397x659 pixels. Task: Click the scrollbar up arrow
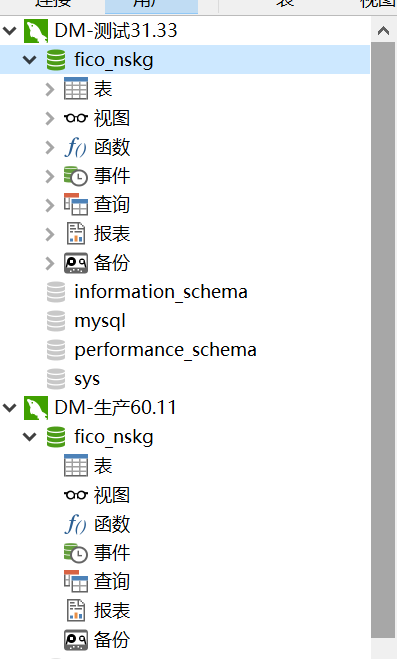pyautogui.click(x=383, y=31)
